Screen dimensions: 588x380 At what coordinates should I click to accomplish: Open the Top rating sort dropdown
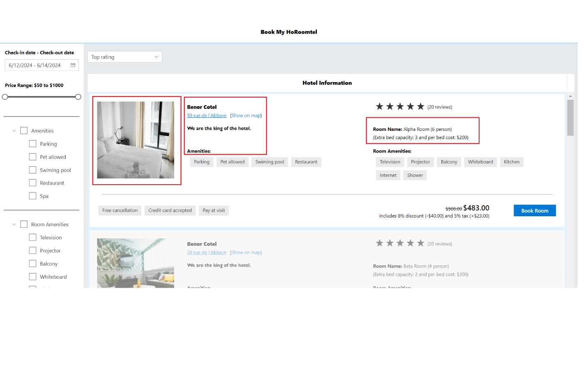[x=125, y=57]
